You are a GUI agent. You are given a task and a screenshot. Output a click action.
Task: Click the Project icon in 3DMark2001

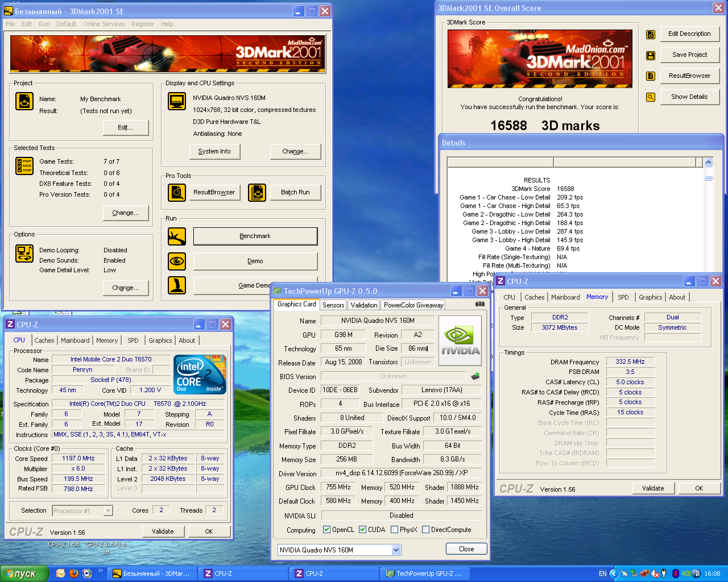24,101
